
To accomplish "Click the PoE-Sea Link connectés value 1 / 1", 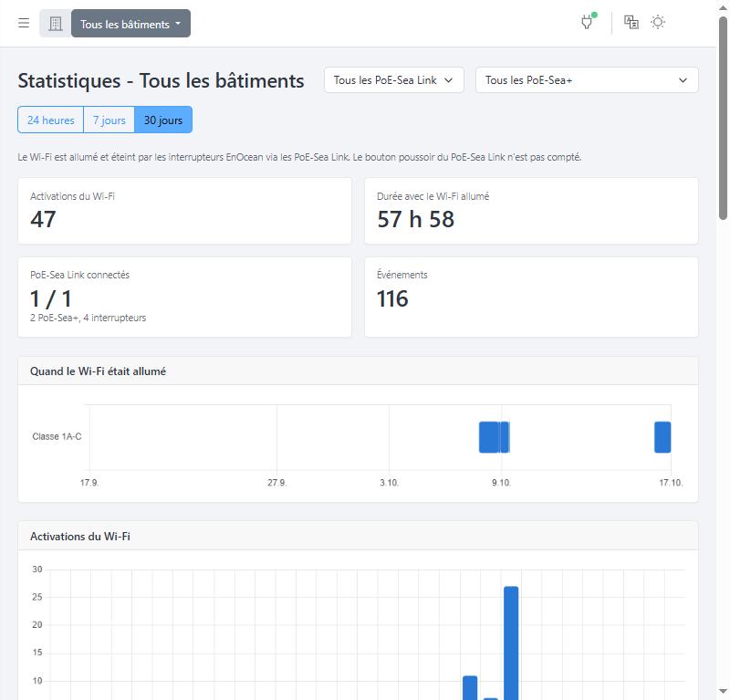I will (x=51, y=298).
